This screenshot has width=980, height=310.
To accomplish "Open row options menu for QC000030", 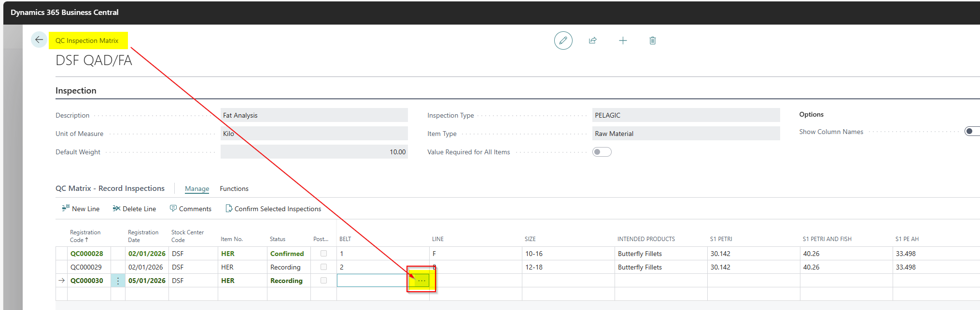I will click(x=118, y=281).
